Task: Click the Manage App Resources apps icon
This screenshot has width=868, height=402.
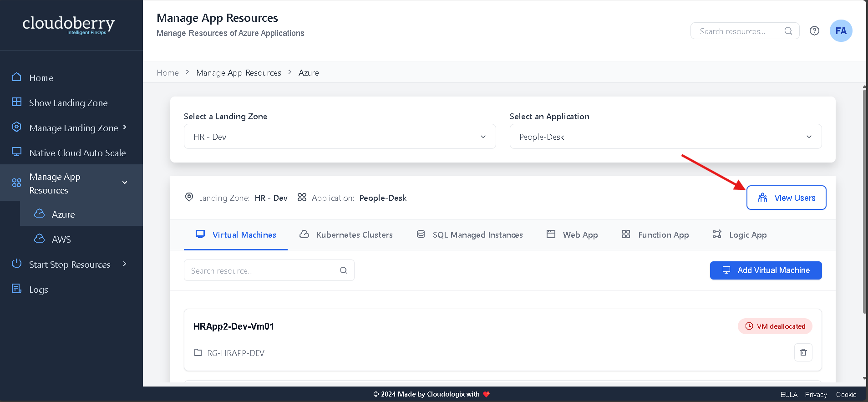Action: coord(17,183)
